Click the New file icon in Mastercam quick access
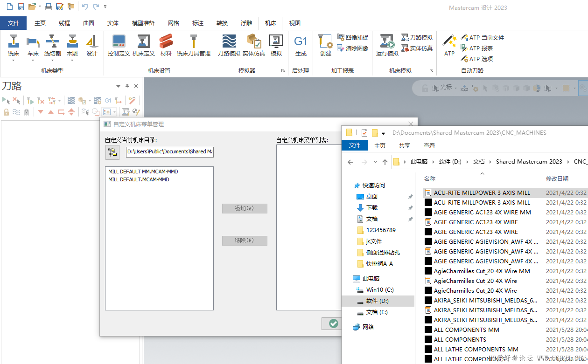 [x=9, y=7]
